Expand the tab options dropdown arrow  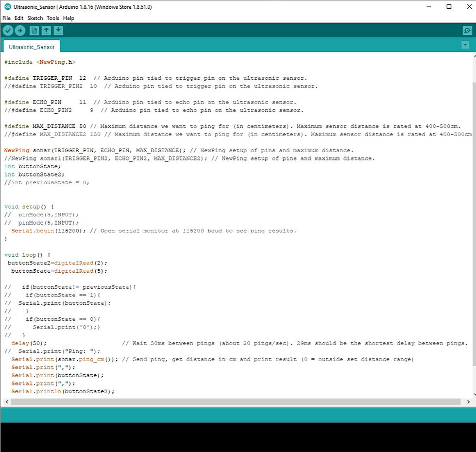click(465, 45)
